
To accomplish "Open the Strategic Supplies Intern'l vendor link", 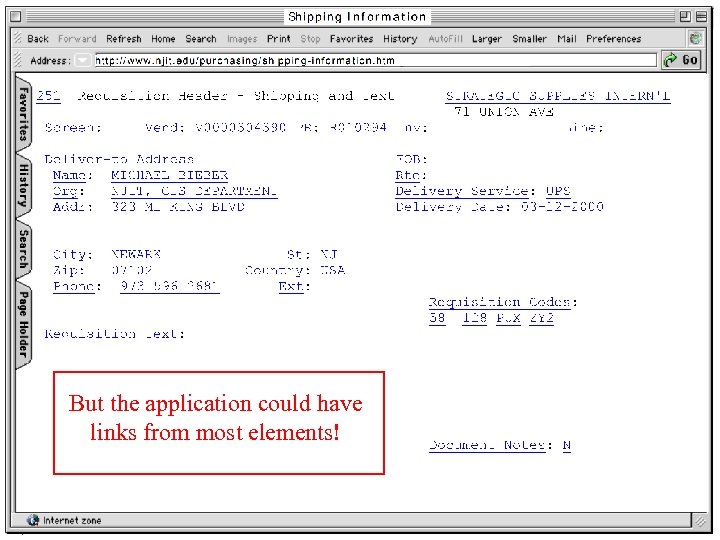I will 557,96.
